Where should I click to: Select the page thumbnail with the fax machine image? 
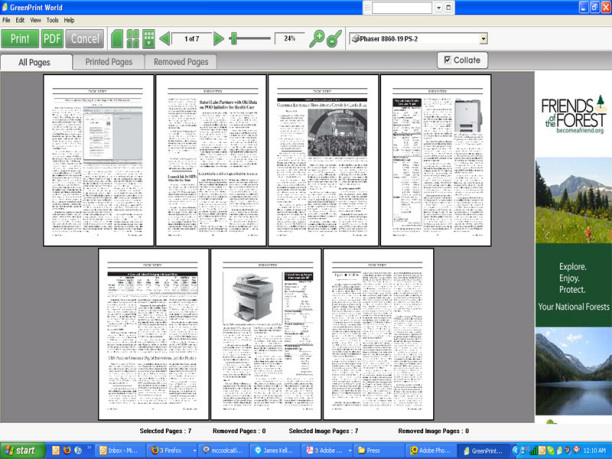(x=266, y=335)
